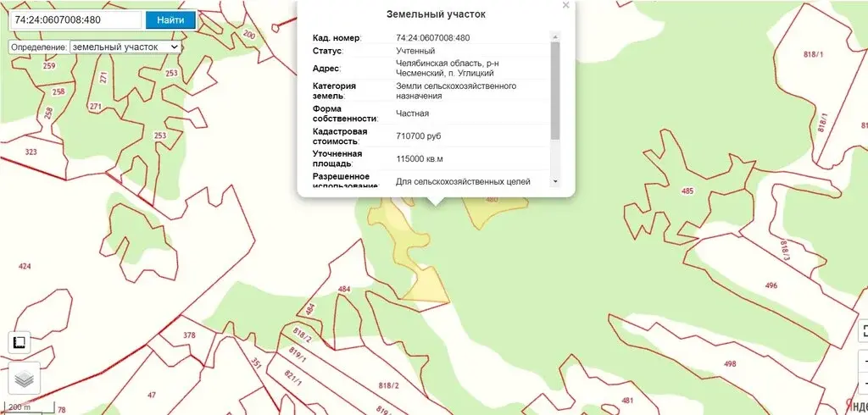Focus the cadastral number search field
Screen dimensions: 868x415
point(76,20)
